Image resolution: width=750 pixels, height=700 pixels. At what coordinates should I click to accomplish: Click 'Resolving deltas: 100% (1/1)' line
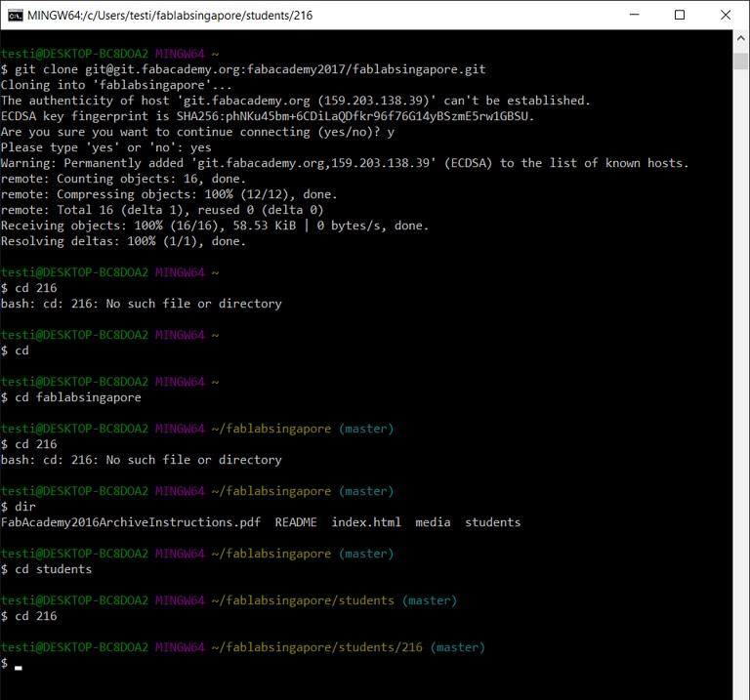click(123, 241)
